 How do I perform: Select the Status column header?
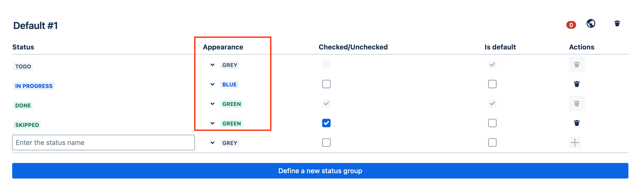point(23,47)
